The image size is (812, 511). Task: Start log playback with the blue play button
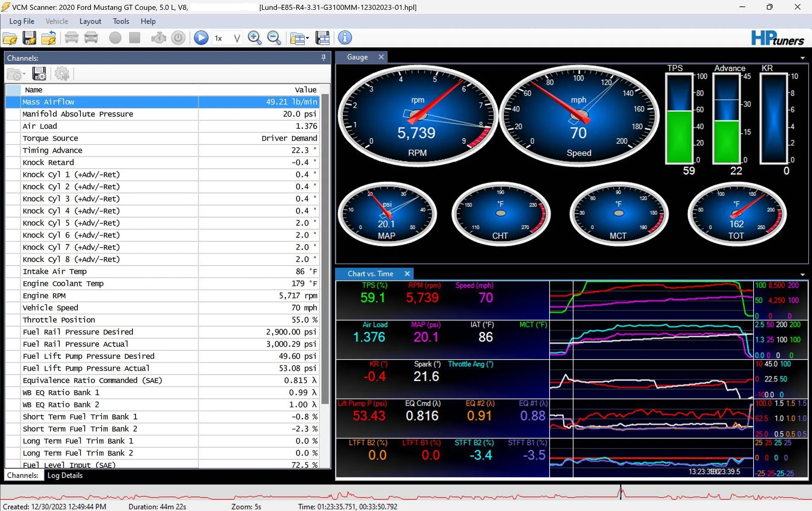201,38
